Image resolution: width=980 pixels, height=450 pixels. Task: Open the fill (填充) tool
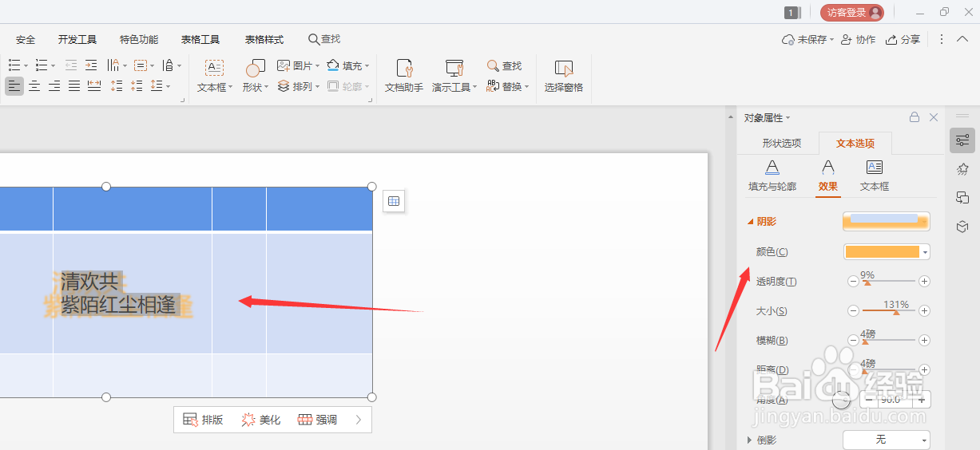347,65
